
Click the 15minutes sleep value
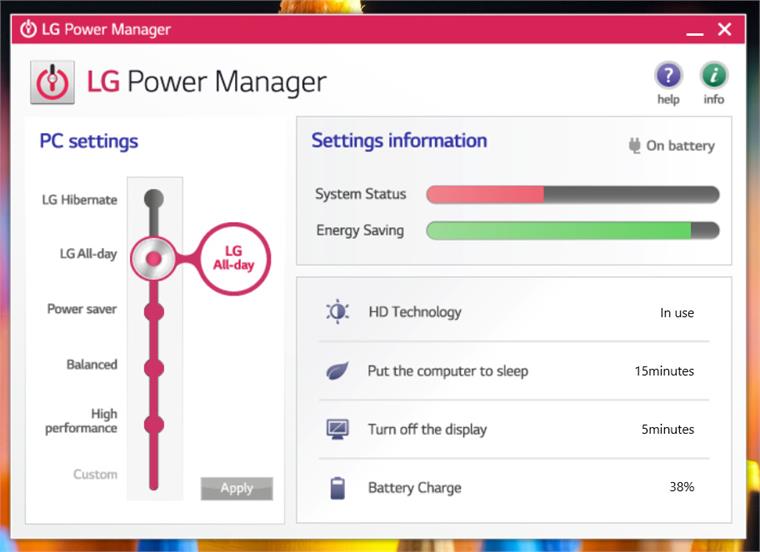pyautogui.click(x=663, y=371)
